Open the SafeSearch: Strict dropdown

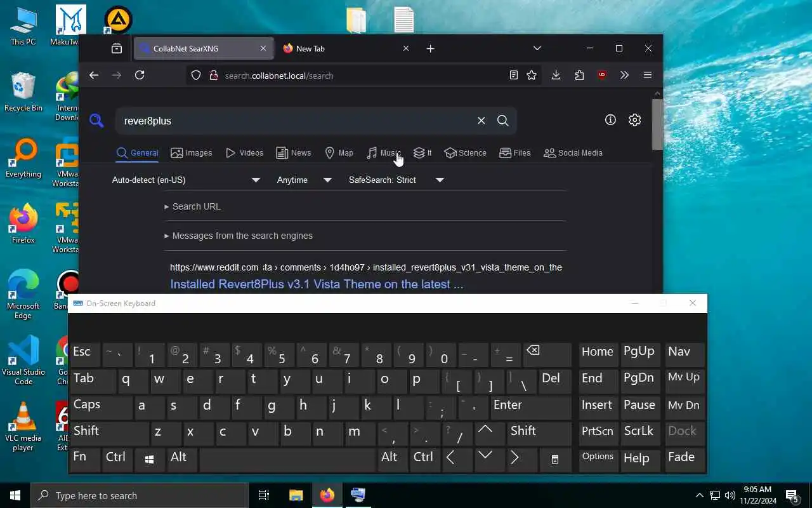click(x=396, y=180)
